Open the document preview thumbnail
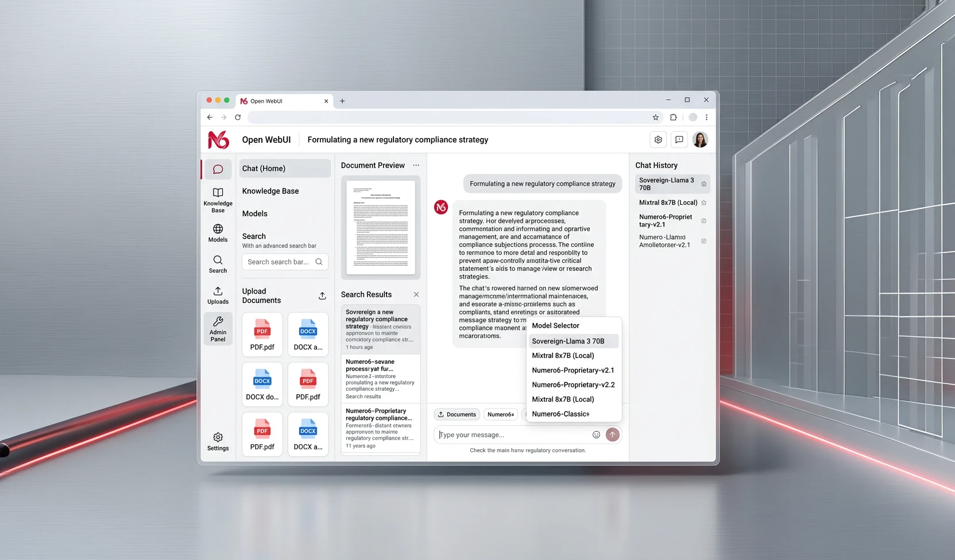Screen dimensions: 955x560 pyautogui.click(x=381, y=227)
